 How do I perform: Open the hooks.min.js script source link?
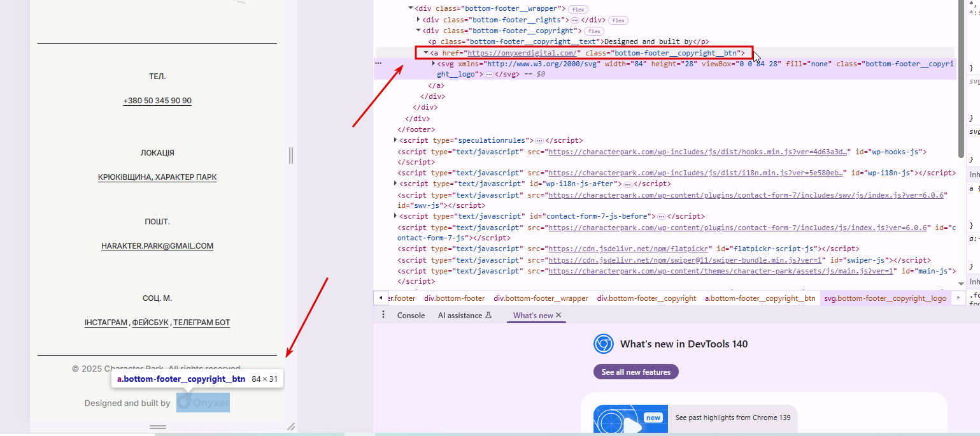699,152
